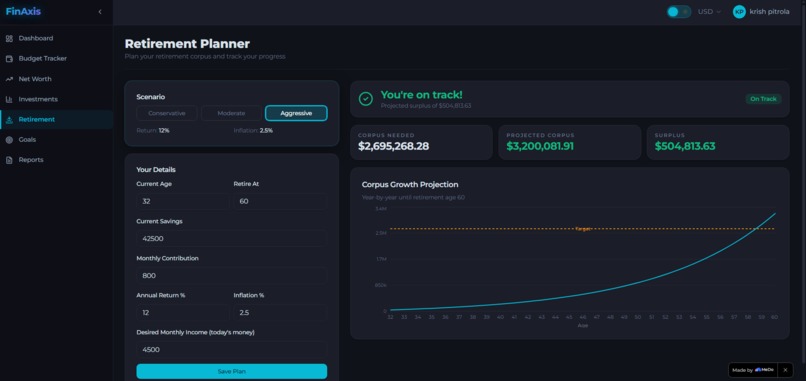This screenshot has height=381, width=806.
Task: Click the Dashboard grid icon in sidebar
Action: point(9,39)
